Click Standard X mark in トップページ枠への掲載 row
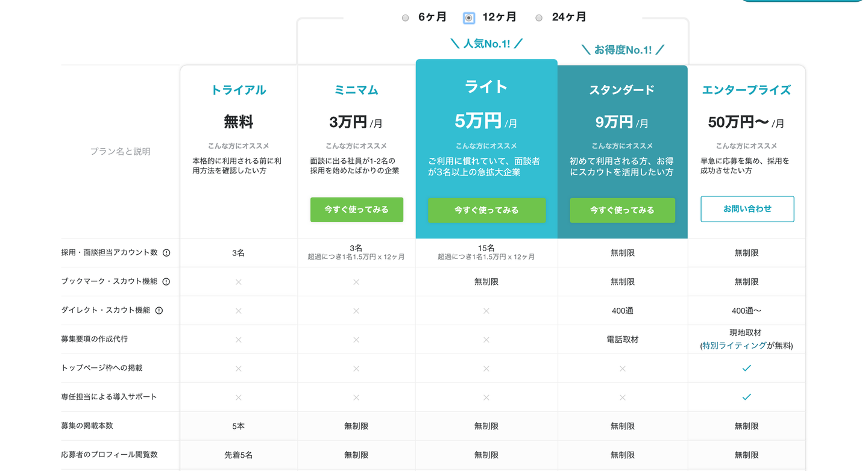 pyautogui.click(x=622, y=369)
